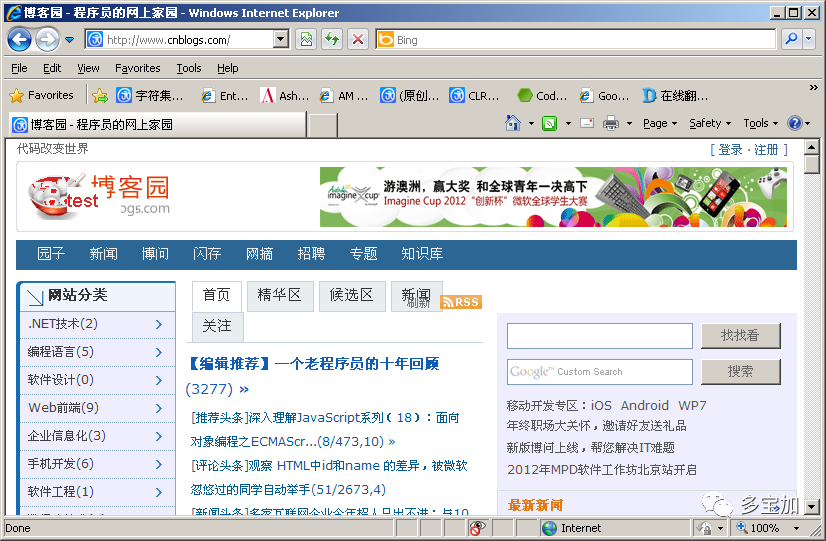Select the 博客园 browser tab
The height and width of the screenshot is (541, 826).
coord(157,124)
